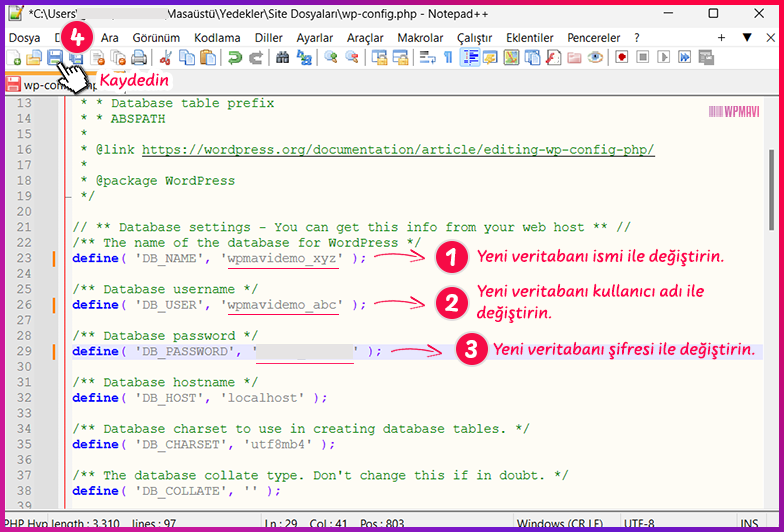Save the file with the Save icon
This screenshot has height=532, width=784.
coord(54,58)
